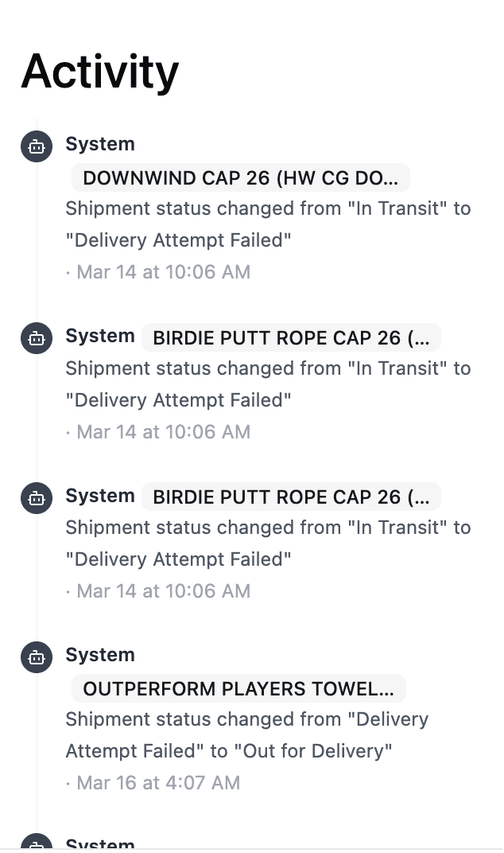Click the System author above OUTPERFORM PLAYERS TOWEL
Viewport: 504px width, 853px height.
tap(100, 656)
